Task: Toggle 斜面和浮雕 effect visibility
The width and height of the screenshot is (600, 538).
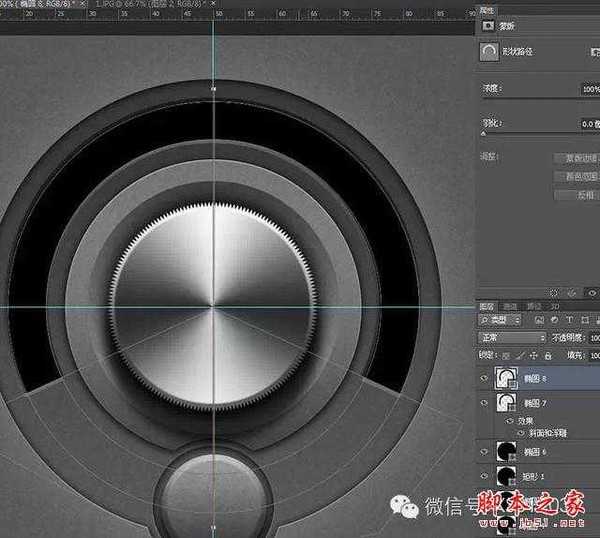Action: point(520,433)
